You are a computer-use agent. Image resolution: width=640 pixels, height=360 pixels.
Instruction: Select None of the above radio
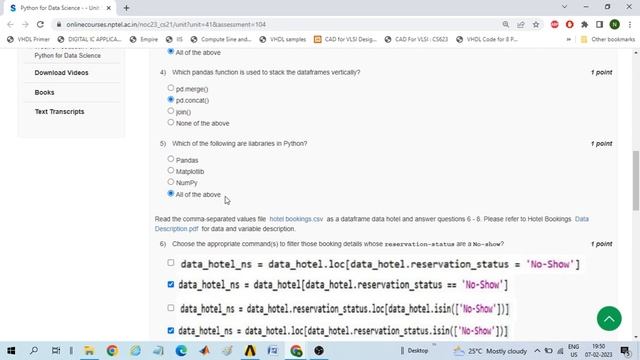pos(171,122)
